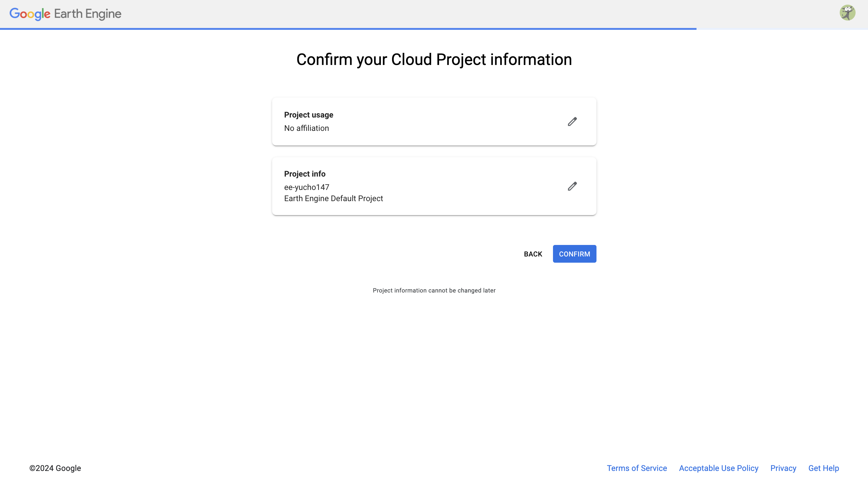Edit the Project info section

coord(572,186)
